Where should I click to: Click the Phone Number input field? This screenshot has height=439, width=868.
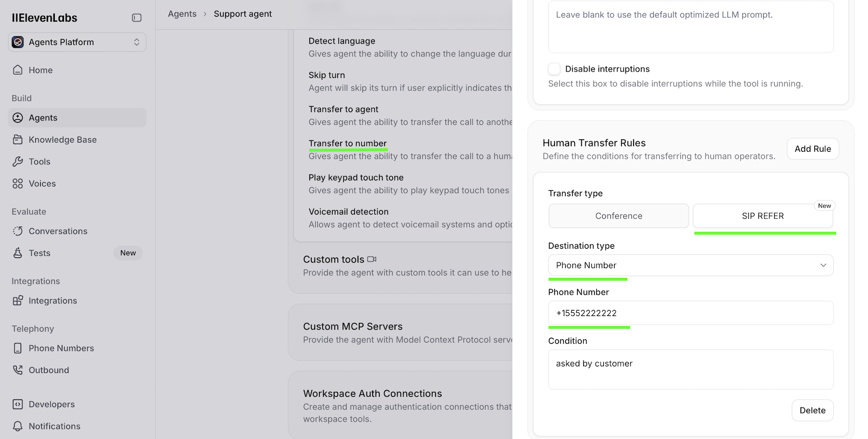(x=690, y=313)
